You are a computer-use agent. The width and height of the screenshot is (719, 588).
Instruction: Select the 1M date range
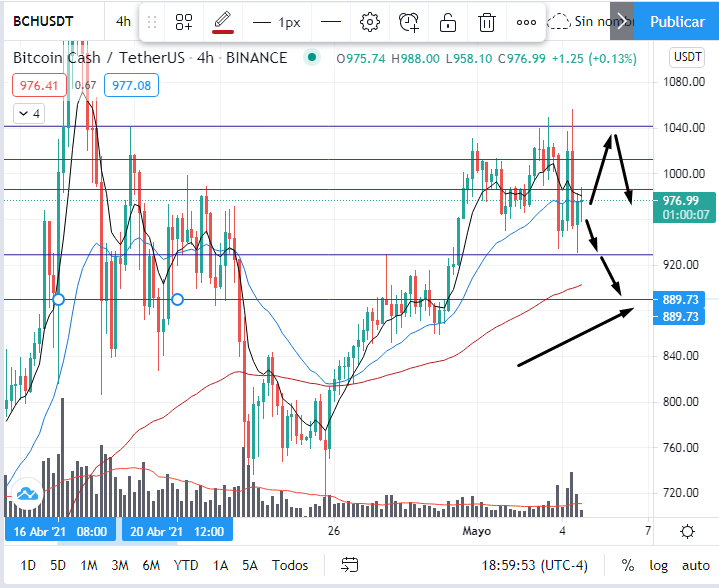[x=89, y=565]
